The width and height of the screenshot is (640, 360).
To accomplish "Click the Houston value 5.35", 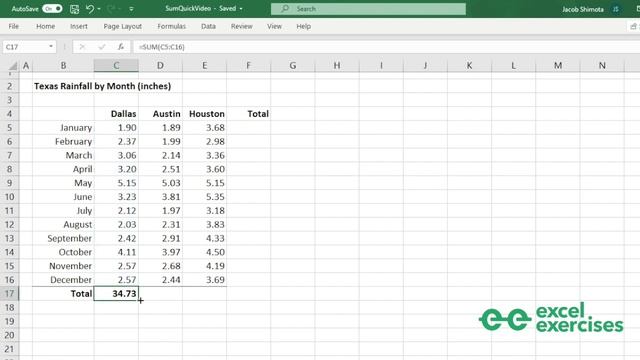I will [x=204, y=197].
